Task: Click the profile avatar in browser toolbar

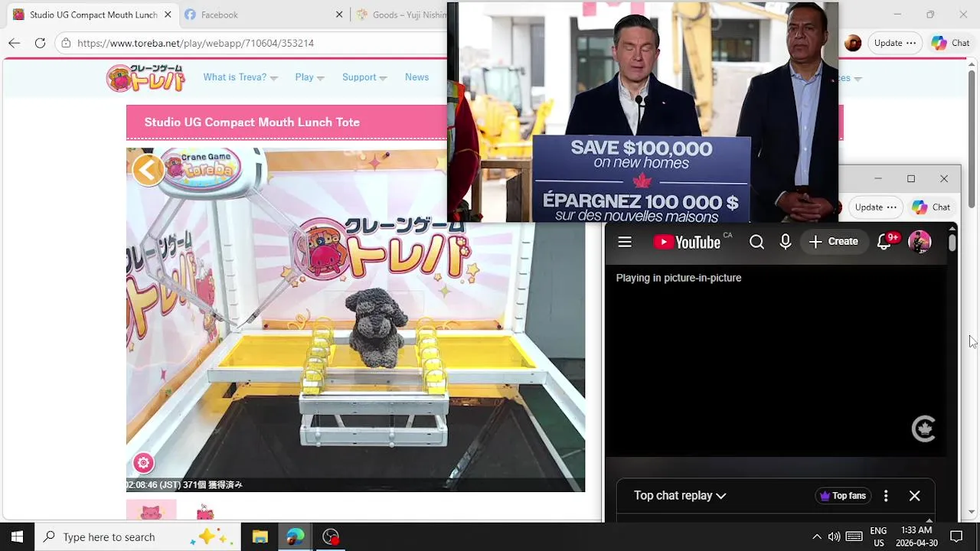Action: pyautogui.click(x=853, y=43)
